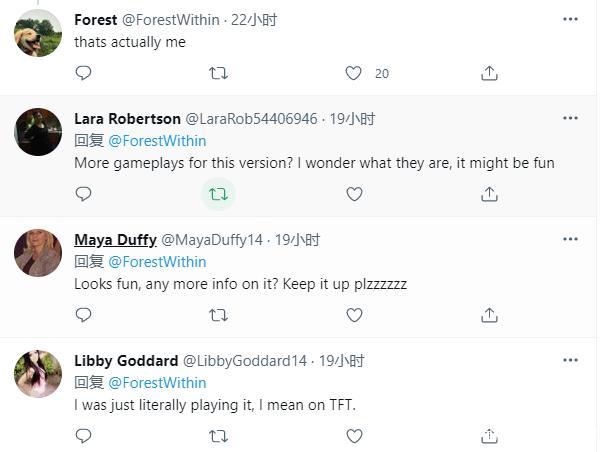Like Maya Duffy's tweet
This screenshot has width=609, height=452.
coord(354,315)
